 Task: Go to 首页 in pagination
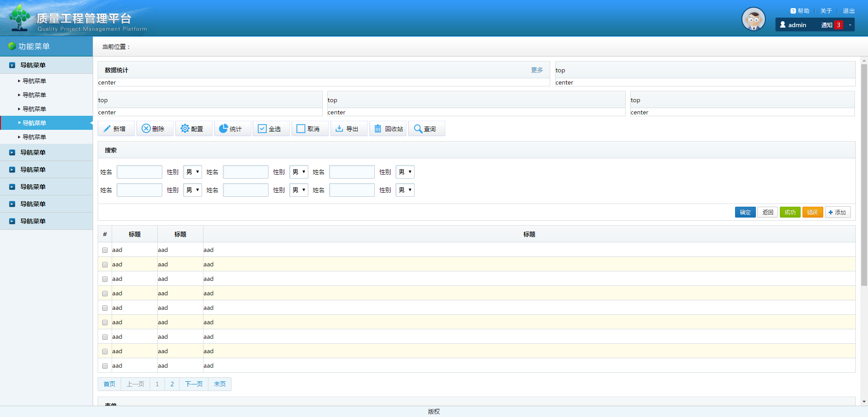coord(109,384)
